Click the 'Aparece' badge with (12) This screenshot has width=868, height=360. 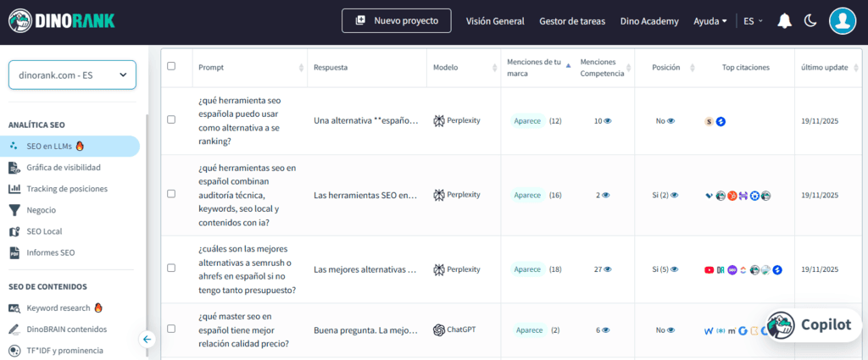click(527, 120)
